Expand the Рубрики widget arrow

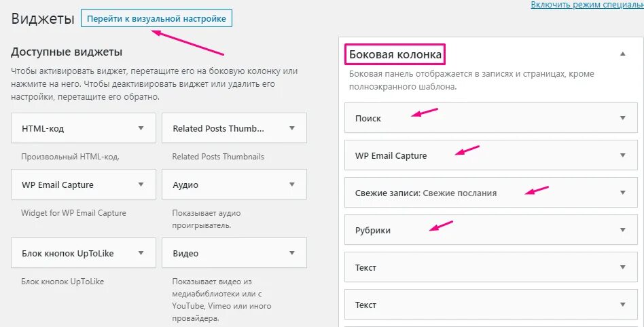[622, 230]
